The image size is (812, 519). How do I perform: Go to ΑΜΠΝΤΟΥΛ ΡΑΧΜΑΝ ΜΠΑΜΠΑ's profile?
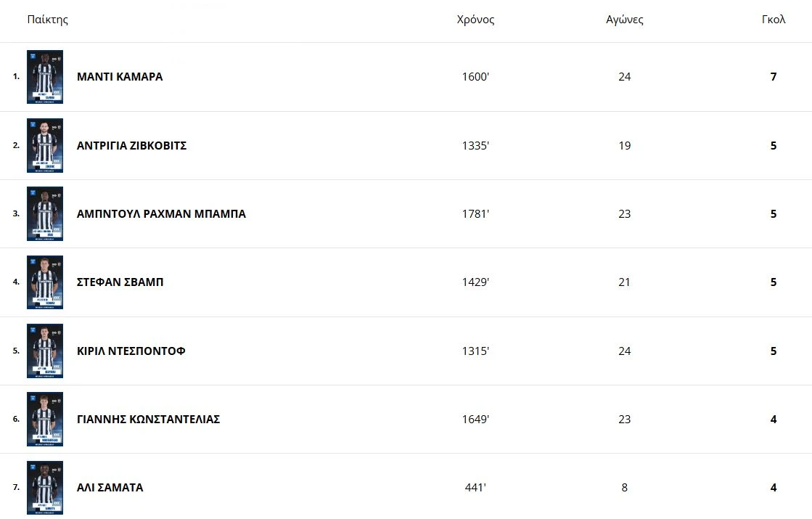tap(161, 214)
